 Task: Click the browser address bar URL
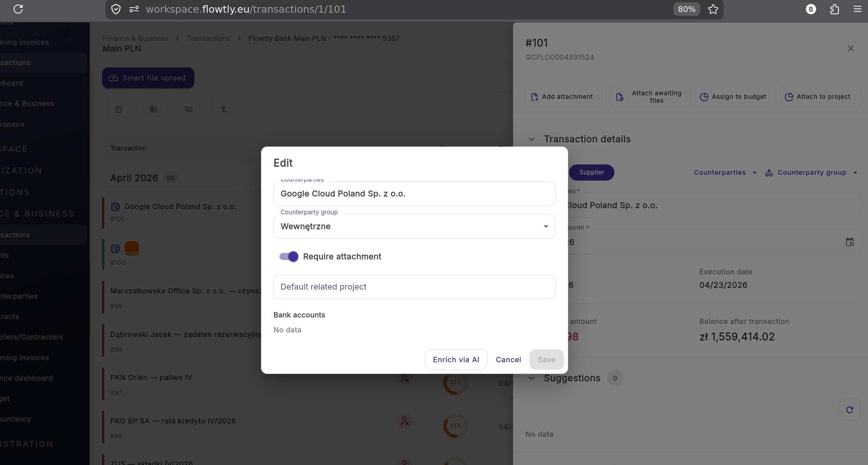[x=246, y=9]
